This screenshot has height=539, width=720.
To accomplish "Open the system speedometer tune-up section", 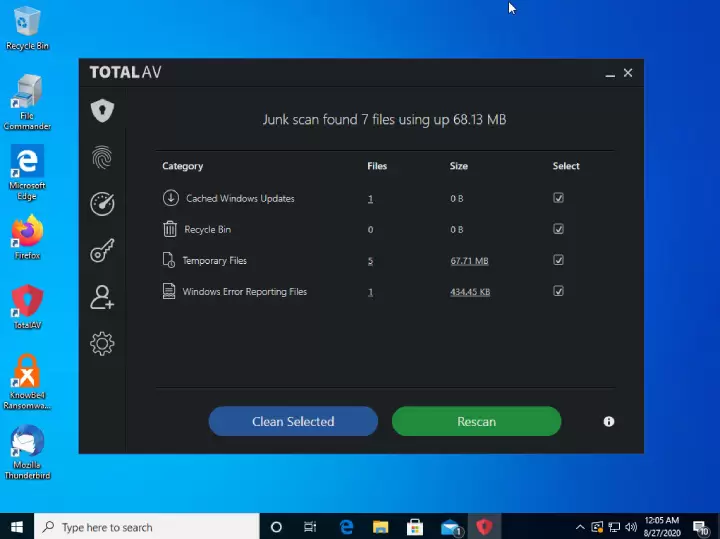I will coord(102,204).
